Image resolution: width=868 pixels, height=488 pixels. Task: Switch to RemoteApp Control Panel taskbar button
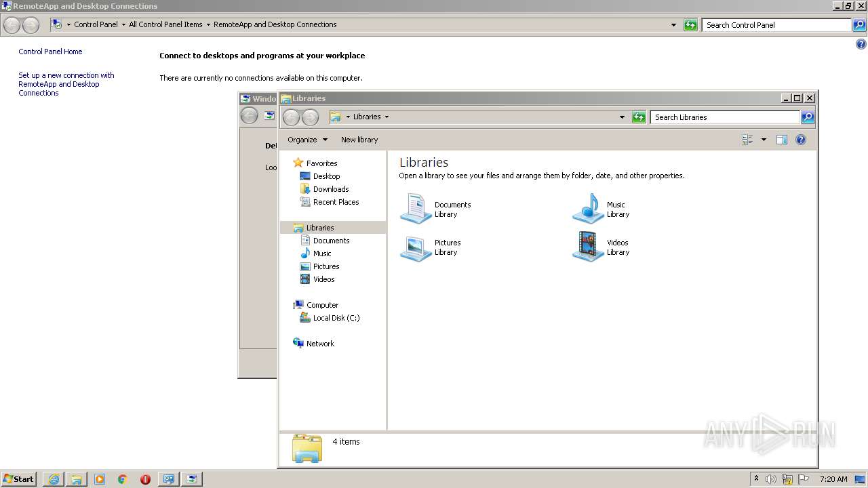point(168,479)
